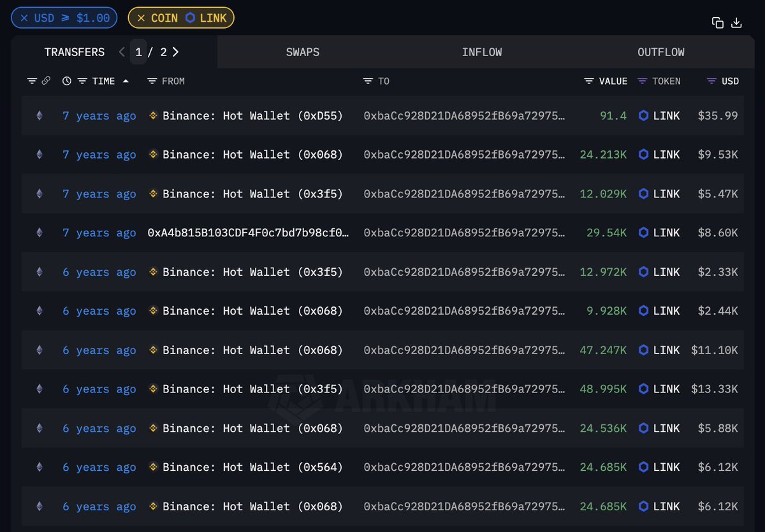Click the Chainlink logo in the COIN filter chip

190,18
